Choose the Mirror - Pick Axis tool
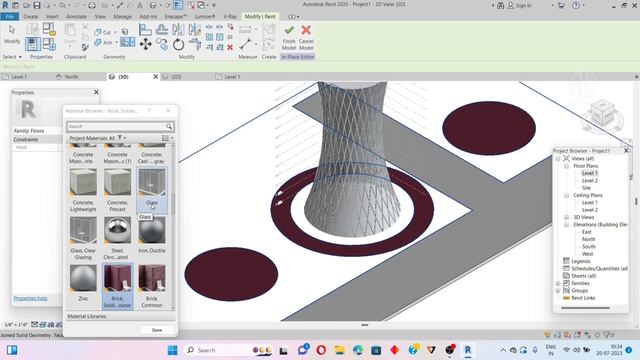 click(x=178, y=29)
